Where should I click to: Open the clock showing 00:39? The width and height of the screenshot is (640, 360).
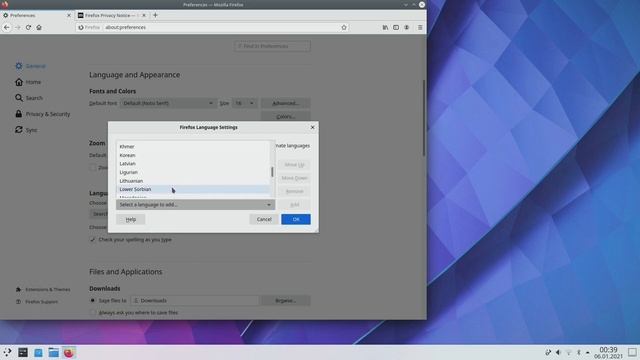tap(608, 353)
